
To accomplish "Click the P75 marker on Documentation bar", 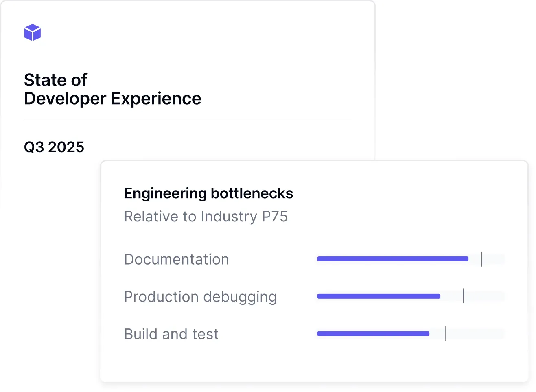I will click(x=482, y=259).
